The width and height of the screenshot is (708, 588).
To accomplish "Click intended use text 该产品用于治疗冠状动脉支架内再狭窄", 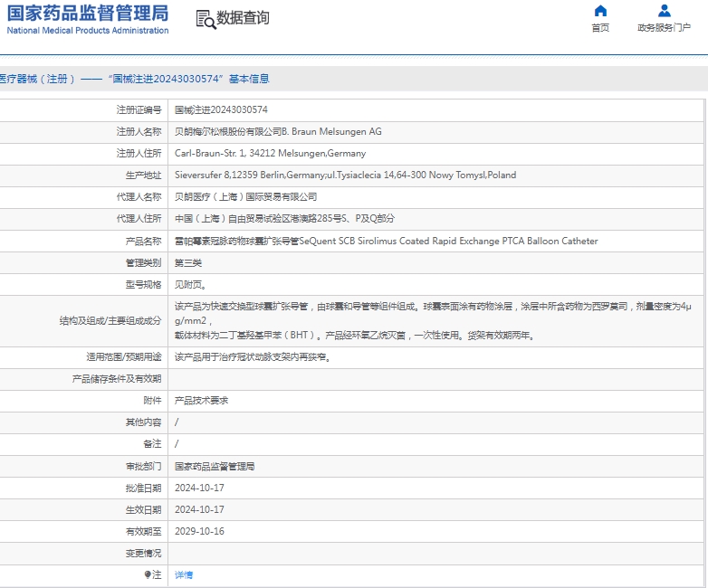I will (x=253, y=357).
